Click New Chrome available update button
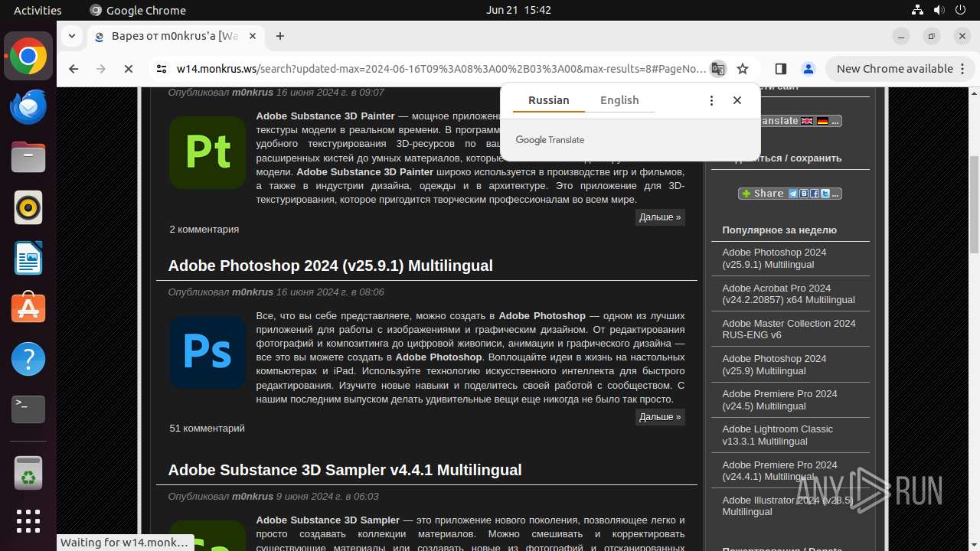Viewport: 980px width, 551px height. (894, 69)
